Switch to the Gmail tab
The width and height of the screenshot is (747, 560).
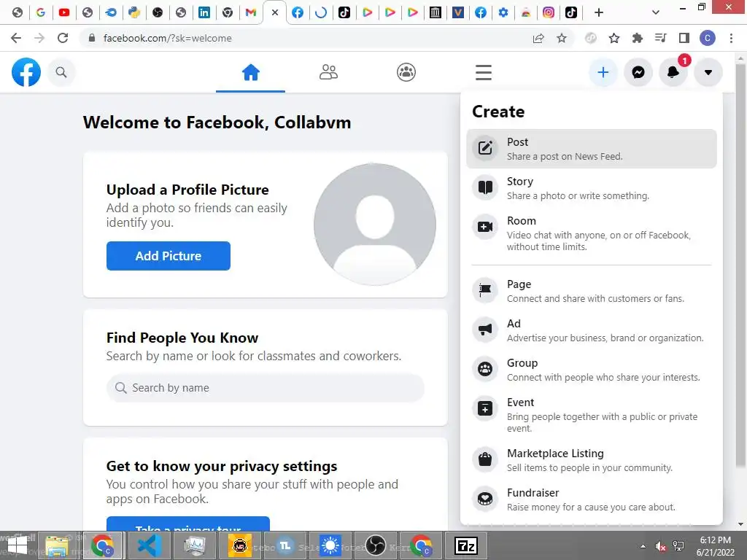[x=251, y=13]
